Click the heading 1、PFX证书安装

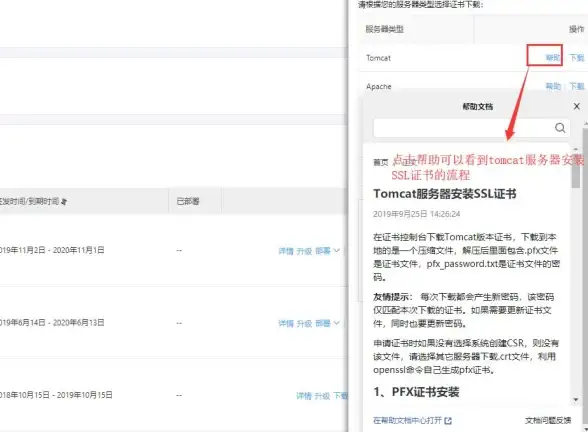416,392
